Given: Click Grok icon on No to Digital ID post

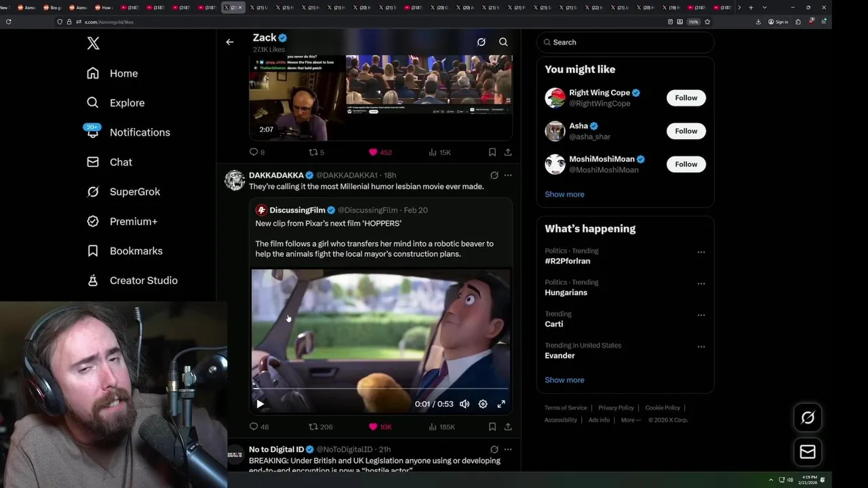Looking at the screenshot, I should (494, 449).
